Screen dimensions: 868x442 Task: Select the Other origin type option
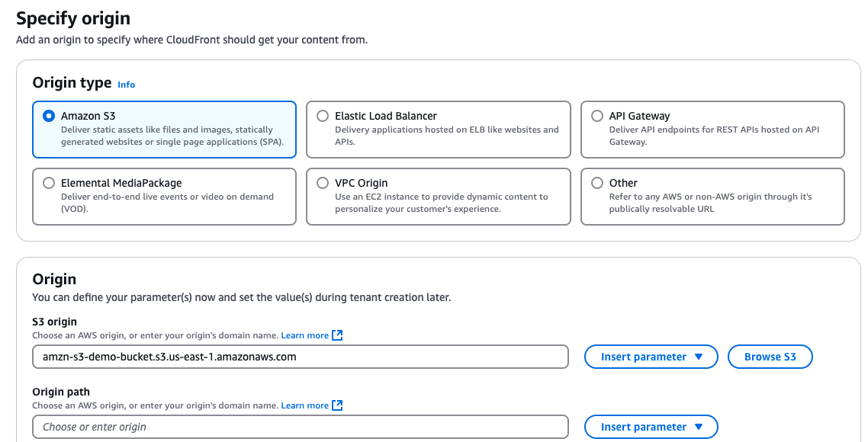(597, 182)
